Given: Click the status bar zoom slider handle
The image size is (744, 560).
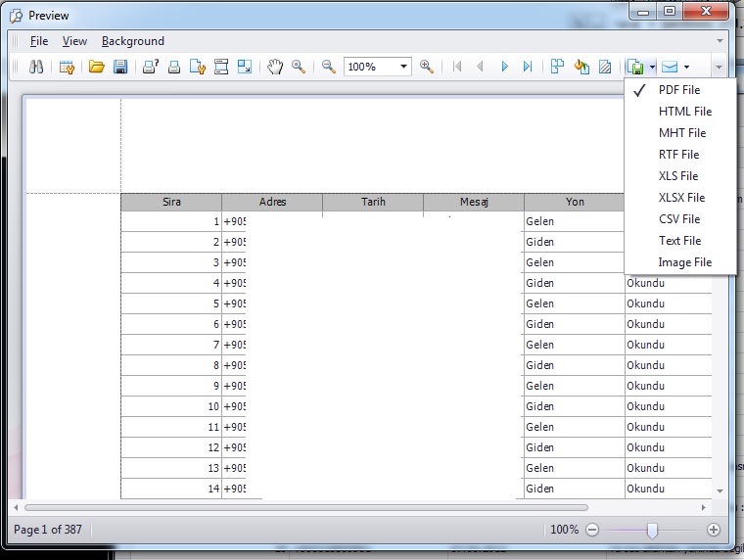Looking at the screenshot, I should tap(652, 531).
